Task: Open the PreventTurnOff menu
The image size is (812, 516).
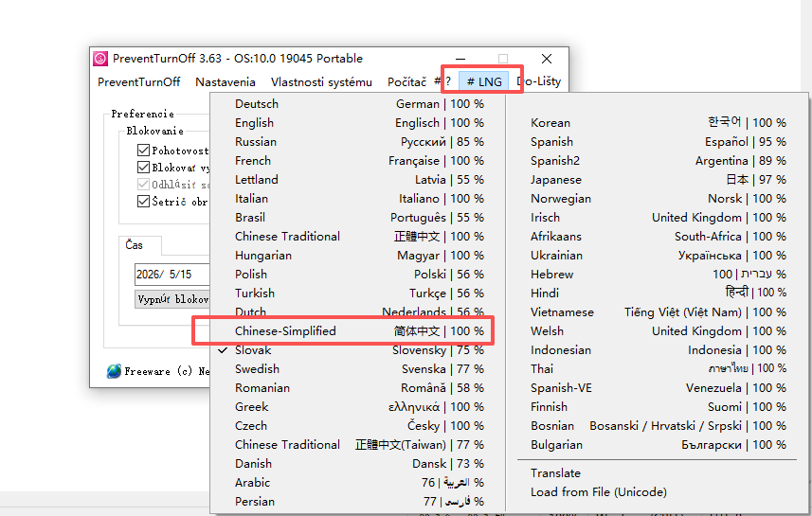Action: (138, 81)
